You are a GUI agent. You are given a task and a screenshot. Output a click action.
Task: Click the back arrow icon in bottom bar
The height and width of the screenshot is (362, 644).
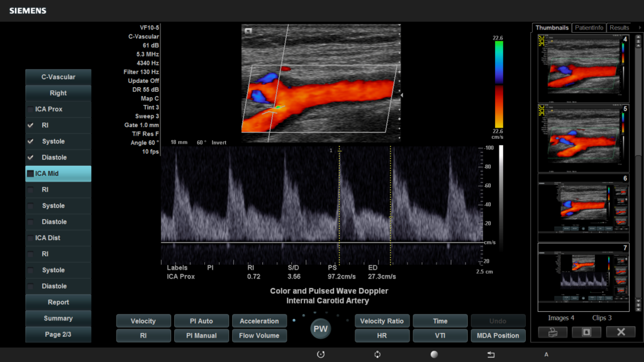pos(491,354)
